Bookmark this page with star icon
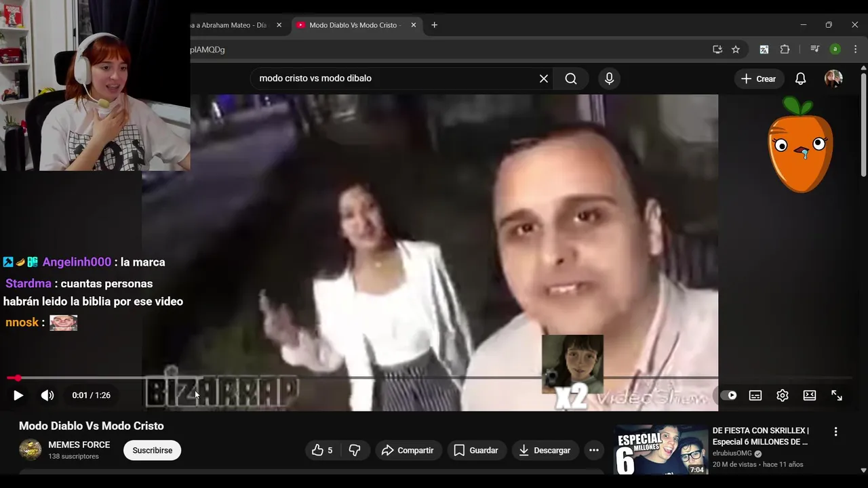 (x=736, y=49)
